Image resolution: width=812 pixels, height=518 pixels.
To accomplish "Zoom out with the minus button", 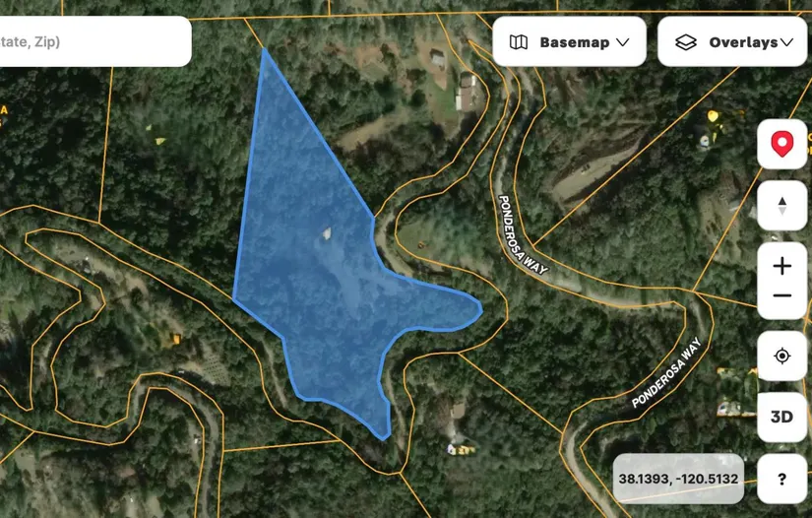I will coord(781,295).
